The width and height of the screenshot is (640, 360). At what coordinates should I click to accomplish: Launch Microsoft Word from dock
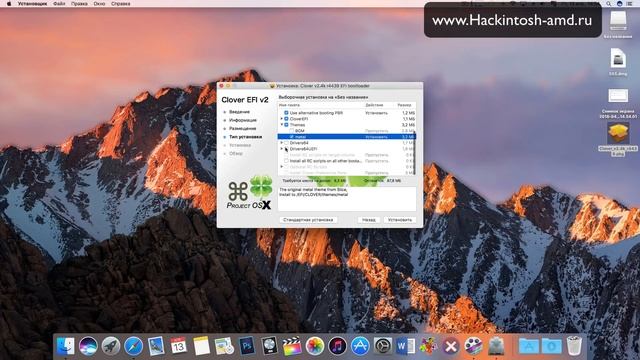click(405, 346)
